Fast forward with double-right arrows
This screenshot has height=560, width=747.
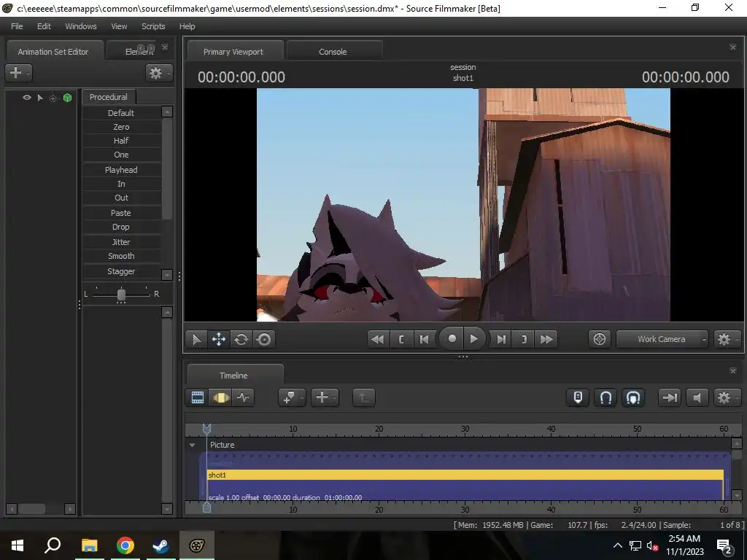tap(546, 339)
